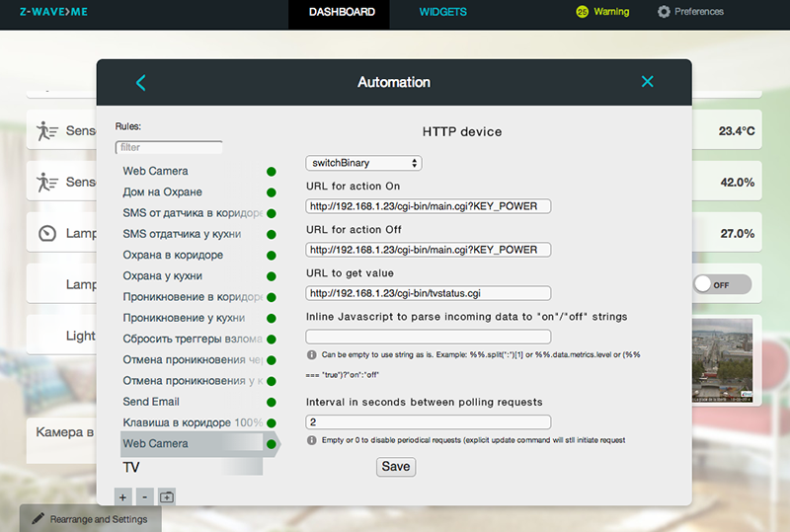The width and height of the screenshot is (790, 532).
Task: Click the URL for action Off field
Action: tap(429, 250)
